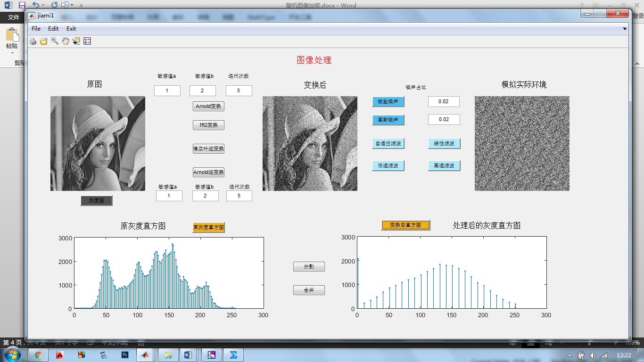The image size is (644, 362).
Task: Click the Exit menu
Action: click(71, 29)
